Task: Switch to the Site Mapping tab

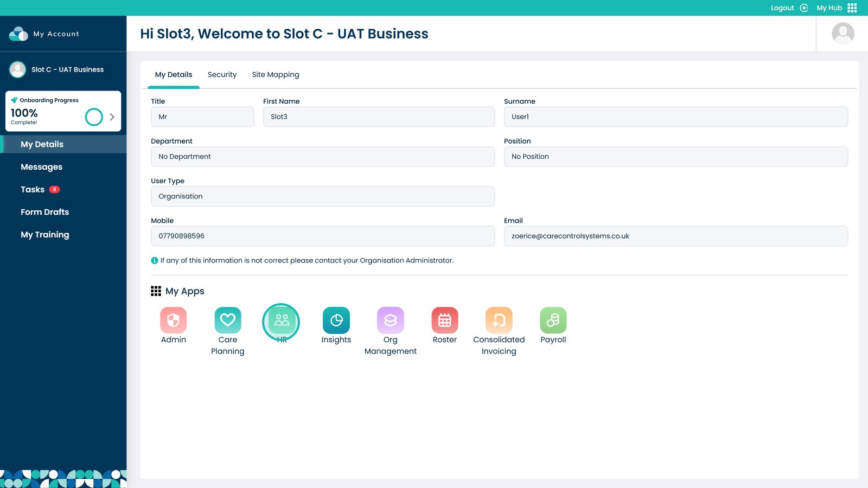Action: tap(275, 75)
